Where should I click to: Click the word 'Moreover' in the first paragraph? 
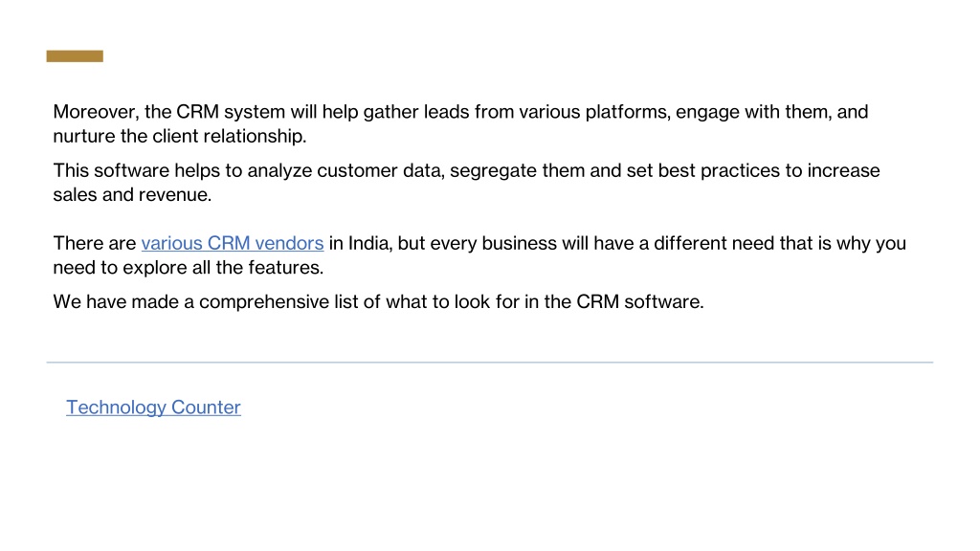coord(96,112)
